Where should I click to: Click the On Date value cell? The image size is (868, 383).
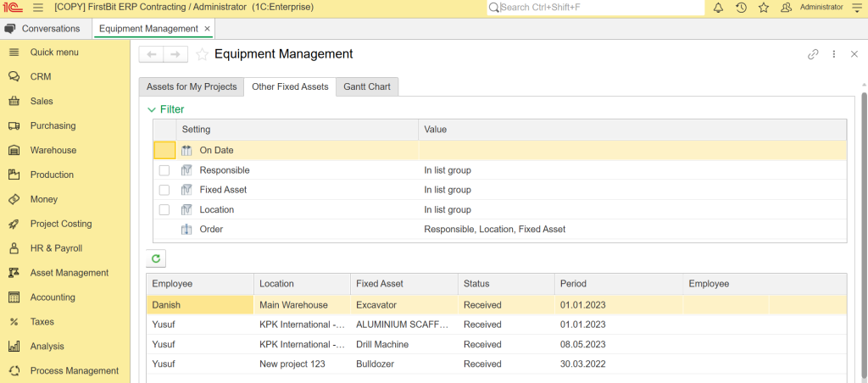tap(632, 151)
